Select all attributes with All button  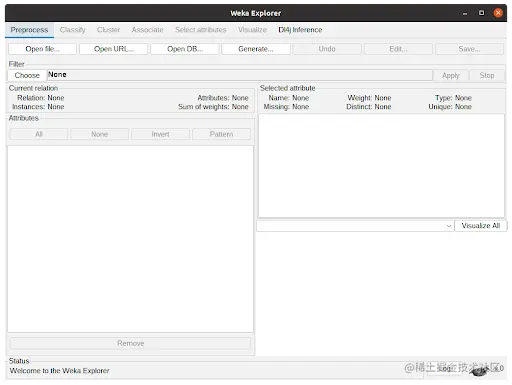[x=39, y=134]
